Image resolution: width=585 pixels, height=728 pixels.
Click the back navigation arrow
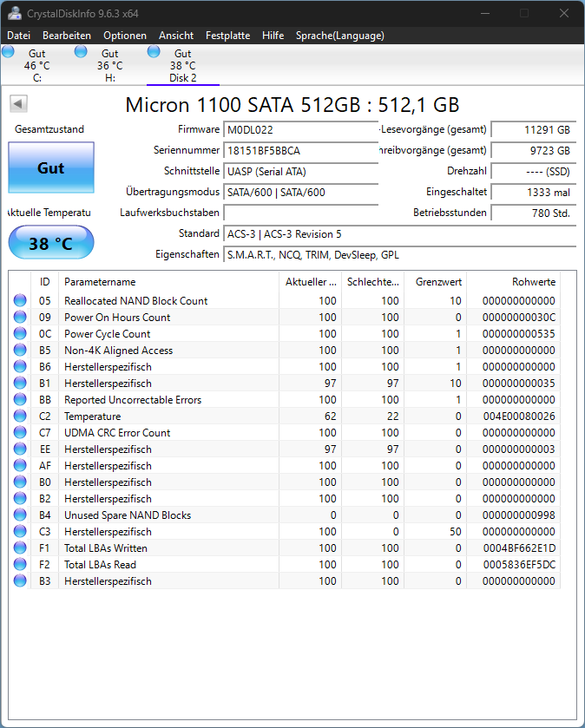click(x=17, y=103)
